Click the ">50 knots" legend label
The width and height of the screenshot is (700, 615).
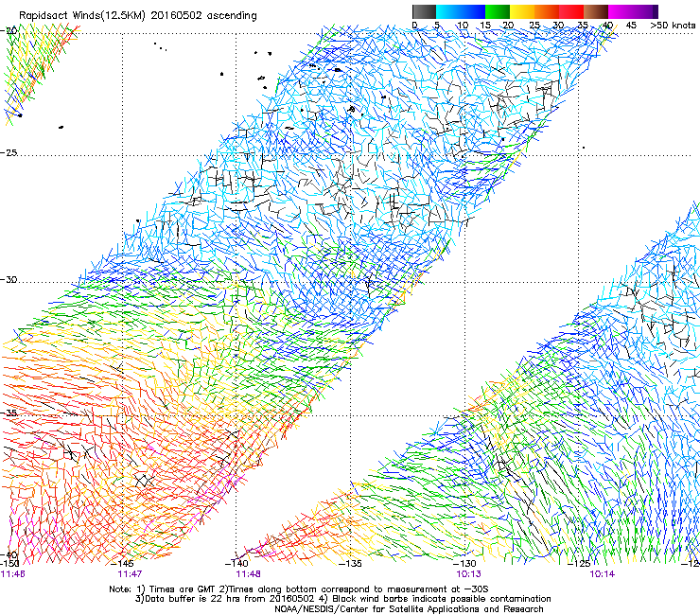[x=673, y=25]
